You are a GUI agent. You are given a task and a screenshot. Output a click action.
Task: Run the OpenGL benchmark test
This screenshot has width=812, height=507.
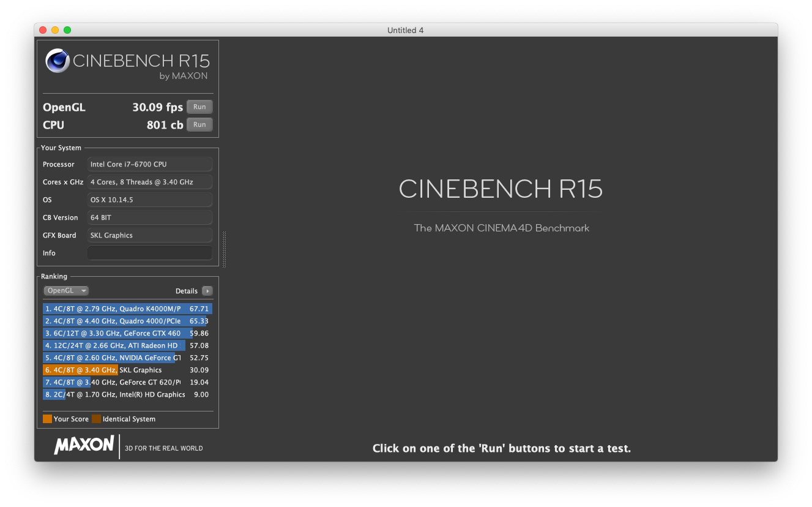click(199, 107)
